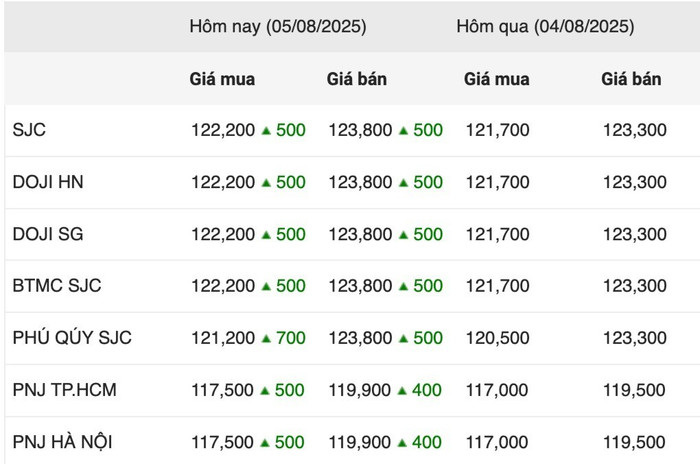Click the green arrow in BTMC SJC buy price
The width and height of the screenshot is (700, 464).
click(266, 286)
